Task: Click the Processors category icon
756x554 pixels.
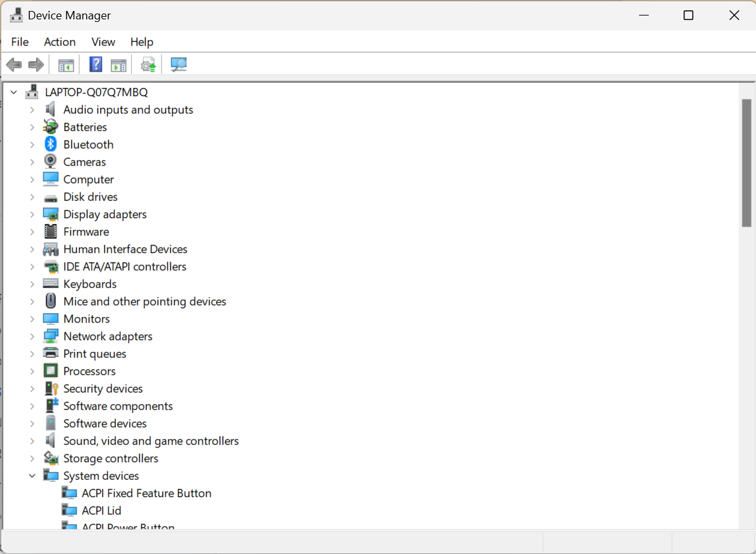Action: [50, 371]
